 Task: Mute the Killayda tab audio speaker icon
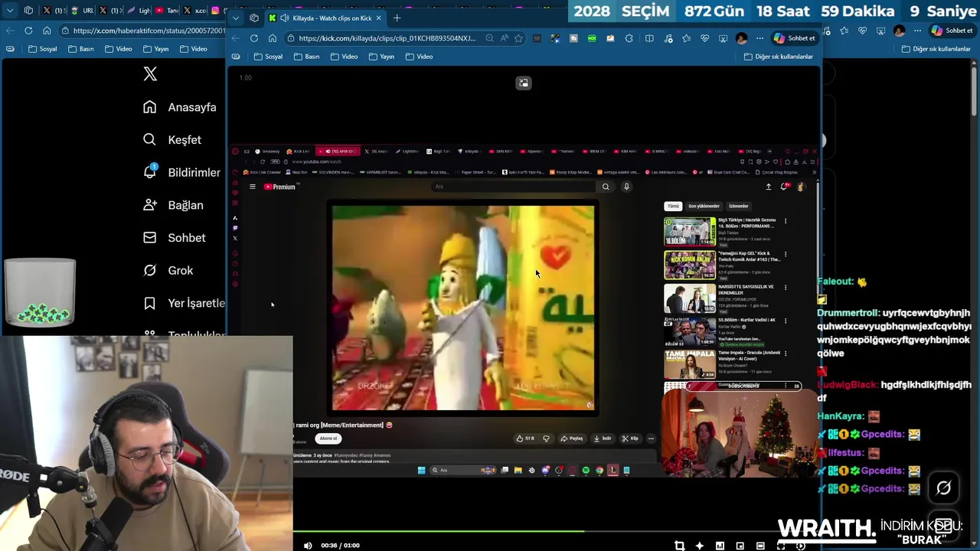click(285, 18)
